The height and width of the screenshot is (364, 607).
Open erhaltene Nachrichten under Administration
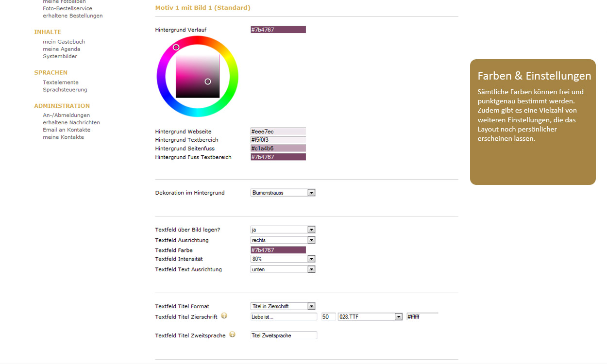(x=71, y=123)
